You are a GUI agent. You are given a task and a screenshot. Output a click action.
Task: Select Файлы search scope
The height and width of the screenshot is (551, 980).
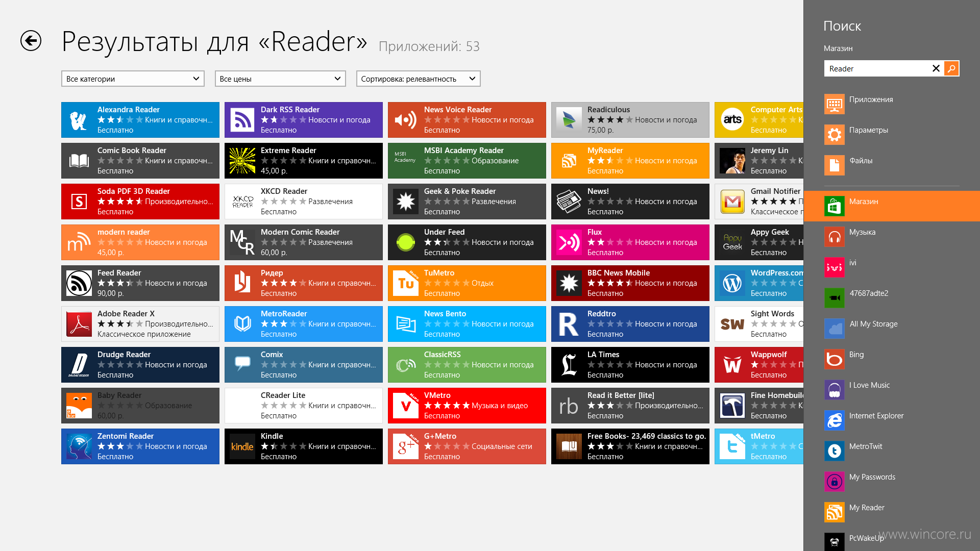click(892, 165)
